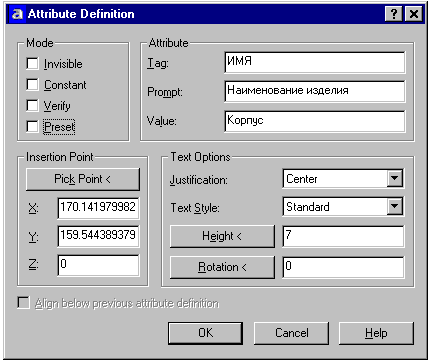The width and height of the screenshot is (432, 362).
Task: Click the Y coordinate input field
Action: [x=98, y=236]
